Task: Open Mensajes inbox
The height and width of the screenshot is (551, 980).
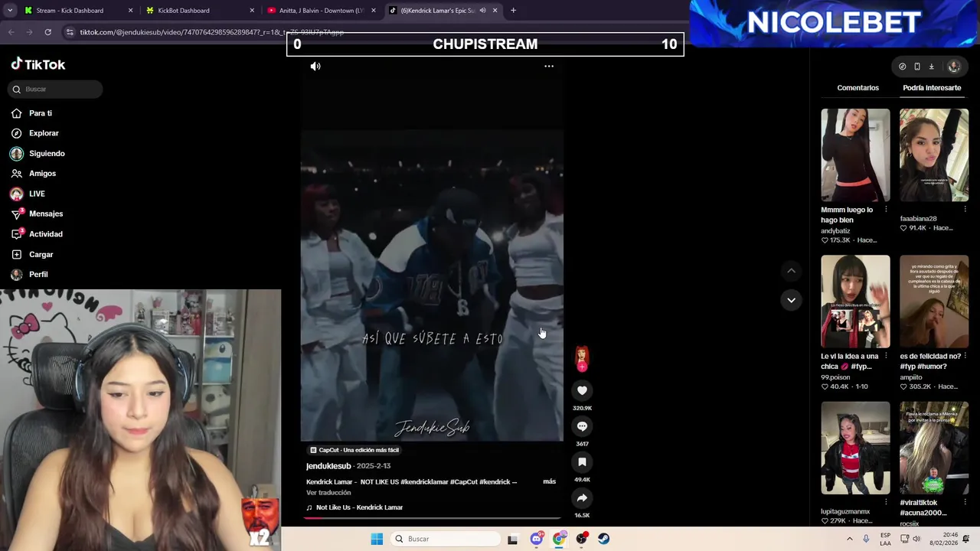Action: coord(46,214)
